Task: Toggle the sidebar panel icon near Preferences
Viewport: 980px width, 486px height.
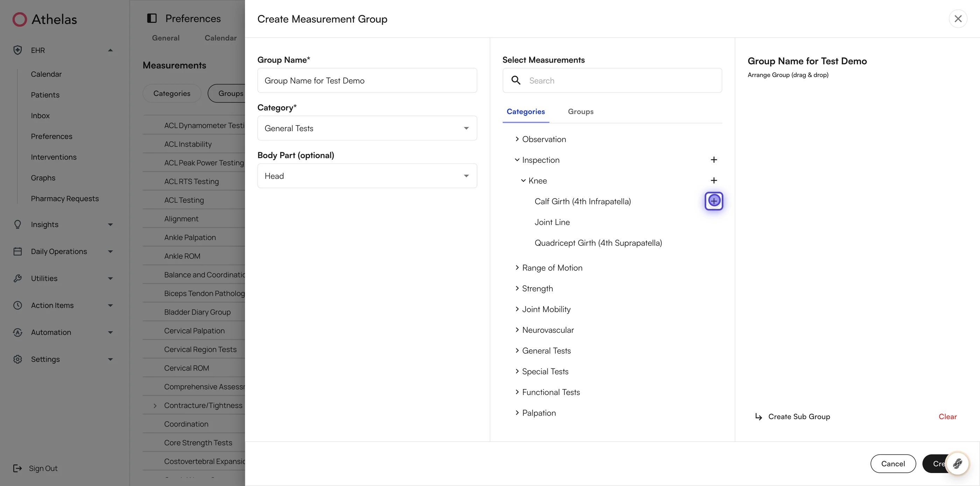Action: pos(152,18)
